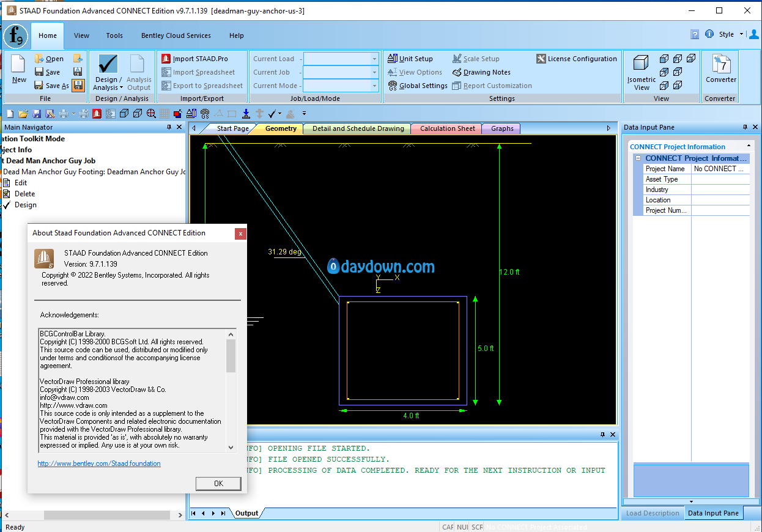This screenshot has width=762, height=532.
Task: Open the Current Mode dropdown
Action: [x=374, y=86]
